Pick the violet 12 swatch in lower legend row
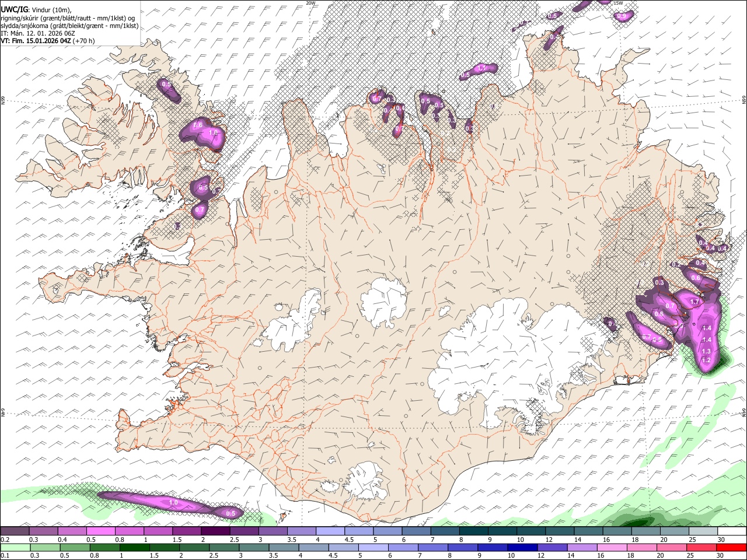 [552, 547]
